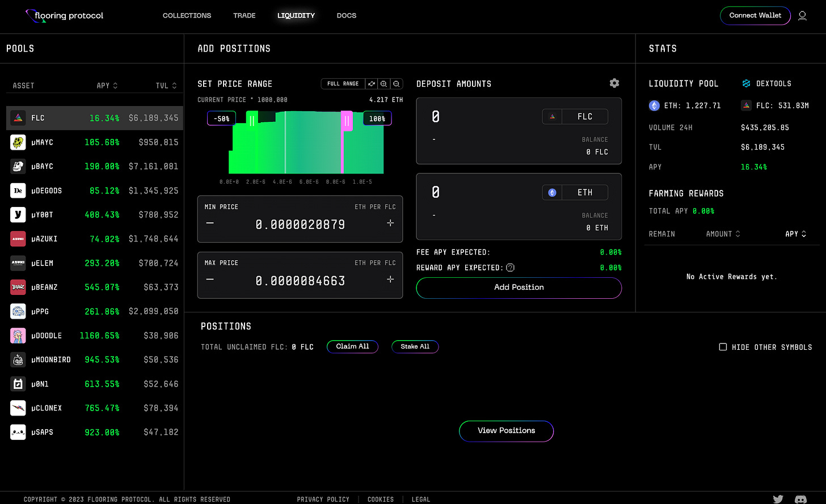This screenshot has height=504, width=826.
Task: Click the µAZUKI pool icon
Action: (x=18, y=239)
